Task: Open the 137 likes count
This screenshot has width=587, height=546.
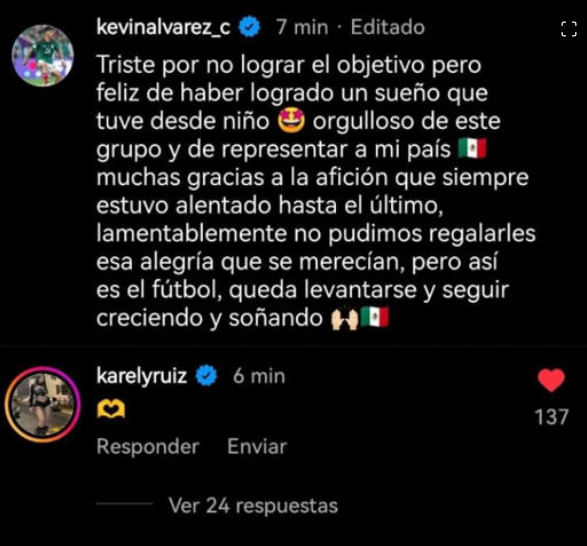Action: tap(551, 416)
